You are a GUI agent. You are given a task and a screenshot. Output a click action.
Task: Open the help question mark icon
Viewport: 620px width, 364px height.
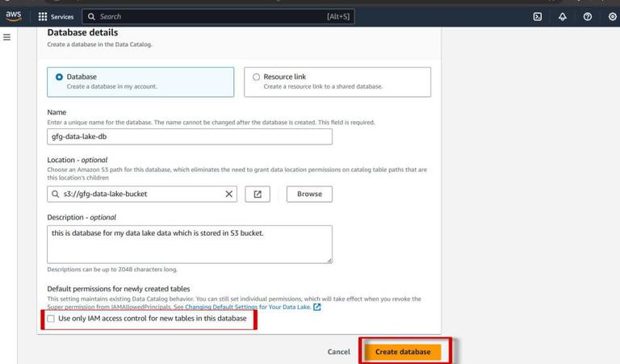(x=588, y=17)
